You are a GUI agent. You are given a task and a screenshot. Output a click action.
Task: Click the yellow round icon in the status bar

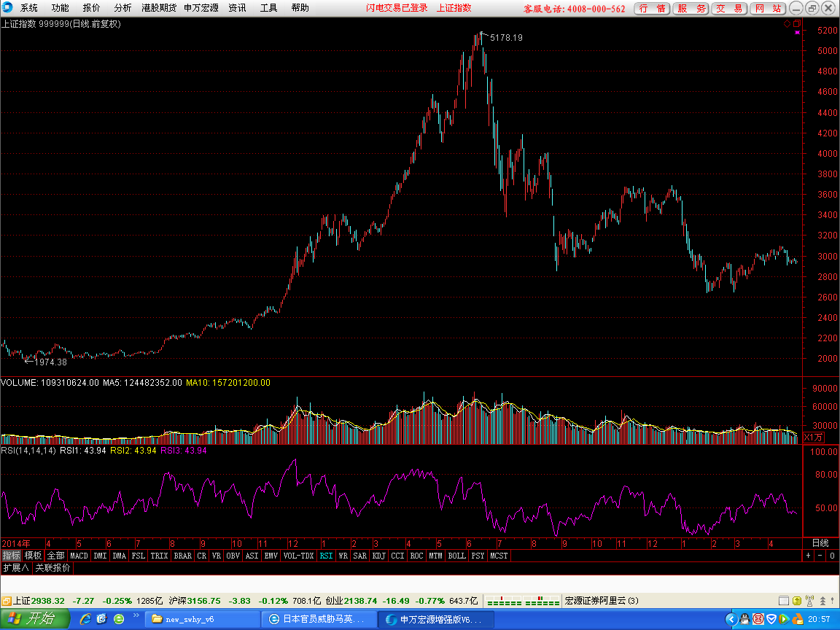796,601
